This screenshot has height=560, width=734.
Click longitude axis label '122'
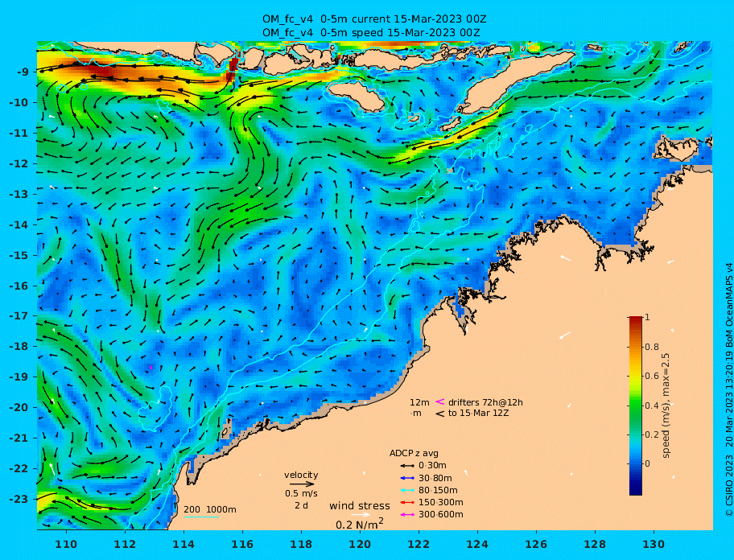click(419, 544)
